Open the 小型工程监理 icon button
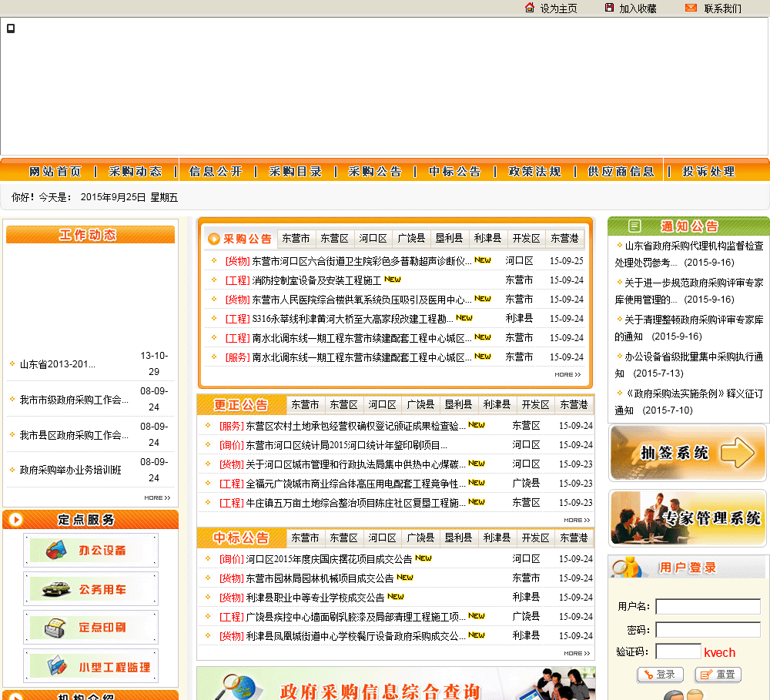 pyautogui.click(x=91, y=667)
